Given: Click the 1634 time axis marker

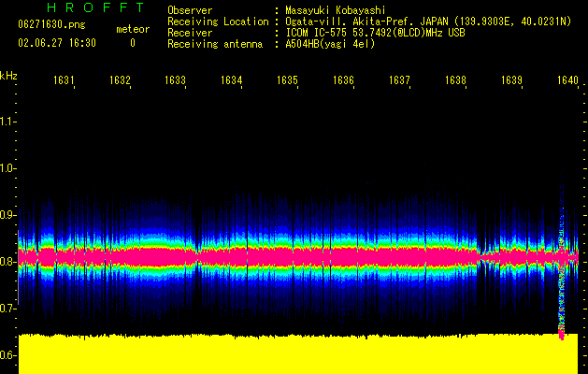Looking at the screenshot, I should pos(232,80).
